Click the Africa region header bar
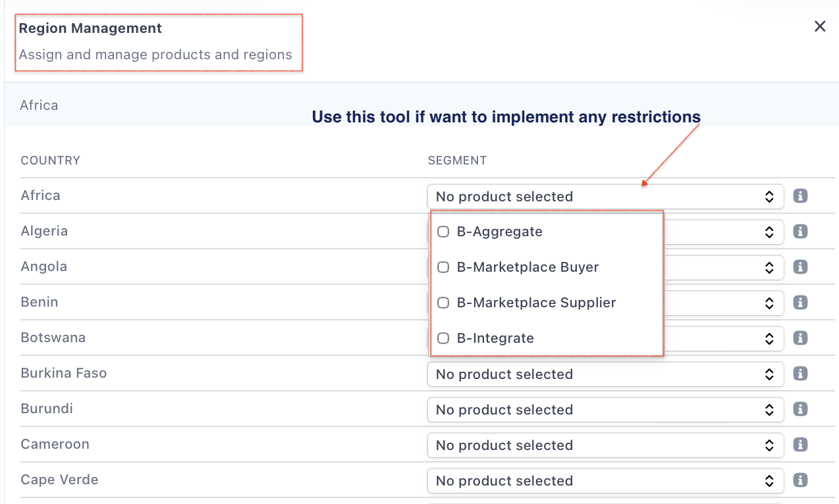The width and height of the screenshot is (839, 504). 421,105
